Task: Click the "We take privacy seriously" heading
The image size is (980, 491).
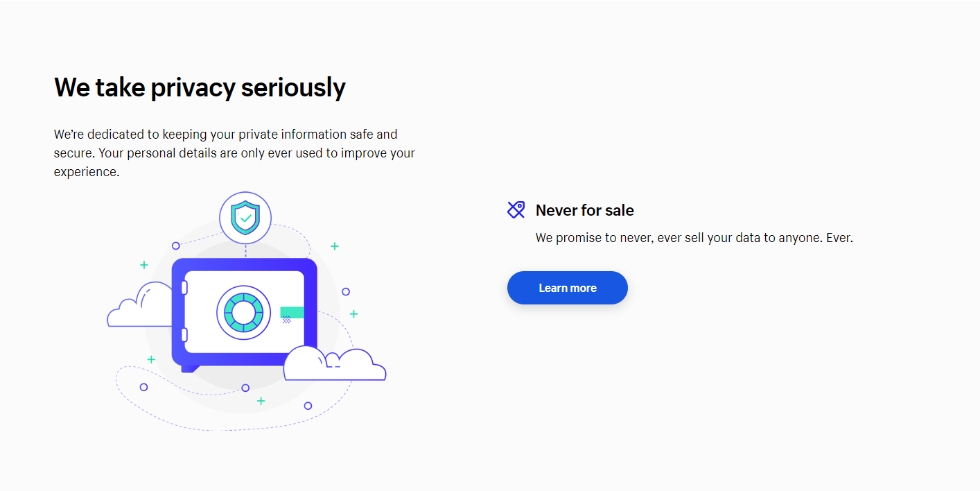Action: tap(200, 87)
